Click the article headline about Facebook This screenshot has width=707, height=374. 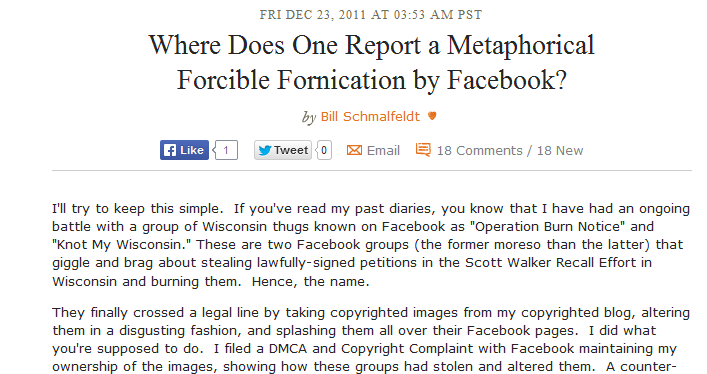click(372, 63)
